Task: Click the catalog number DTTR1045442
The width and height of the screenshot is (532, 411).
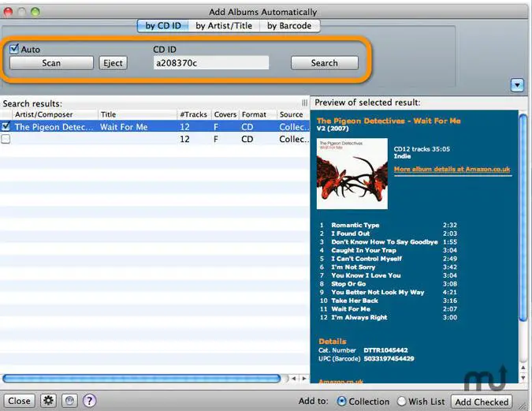Action: (x=385, y=350)
